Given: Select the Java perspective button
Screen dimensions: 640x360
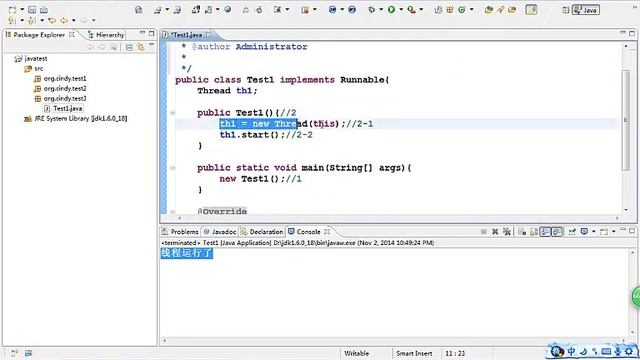Looking at the screenshot, I should tap(586, 10).
